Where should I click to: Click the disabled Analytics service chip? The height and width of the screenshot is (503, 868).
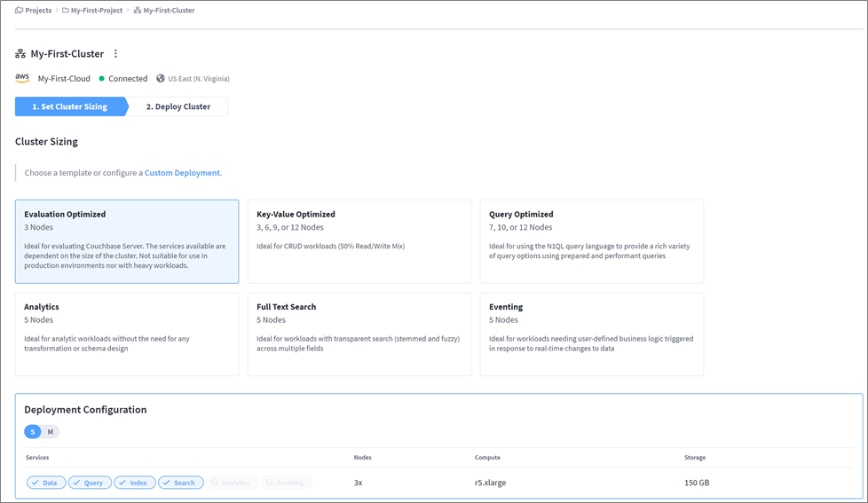(232, 483)
